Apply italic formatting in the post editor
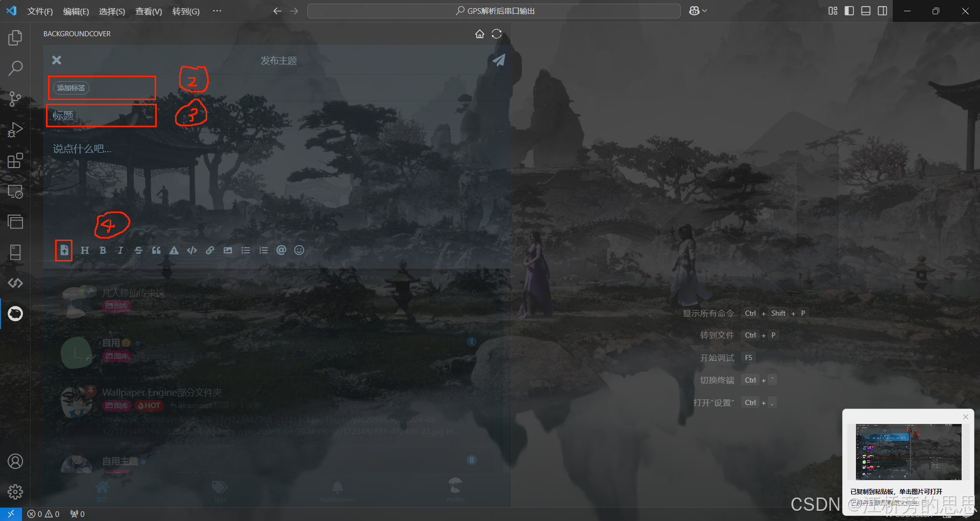This screenshot has height=521, width=980. click(120, 250)
